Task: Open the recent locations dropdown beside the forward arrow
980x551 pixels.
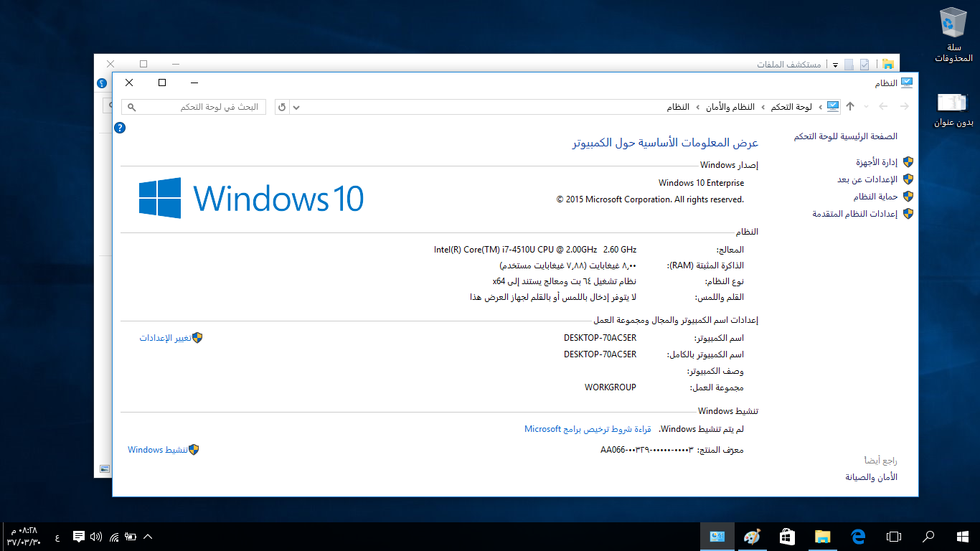Action: (x=867, y=107)
